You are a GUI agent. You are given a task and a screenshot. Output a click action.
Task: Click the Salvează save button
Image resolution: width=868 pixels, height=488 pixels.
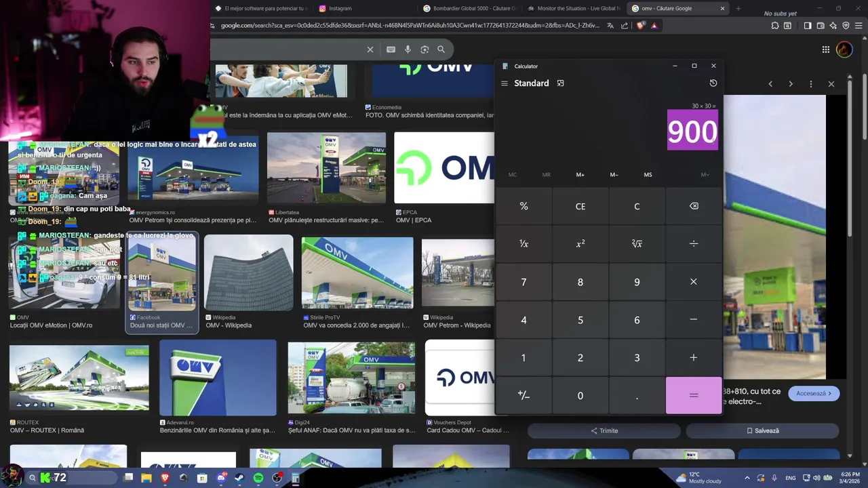762,430
